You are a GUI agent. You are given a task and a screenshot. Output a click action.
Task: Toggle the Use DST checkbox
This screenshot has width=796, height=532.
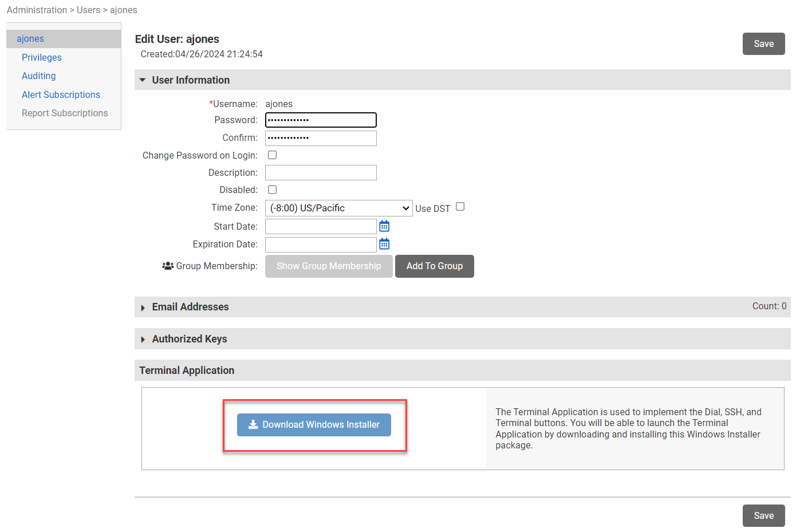460,207
